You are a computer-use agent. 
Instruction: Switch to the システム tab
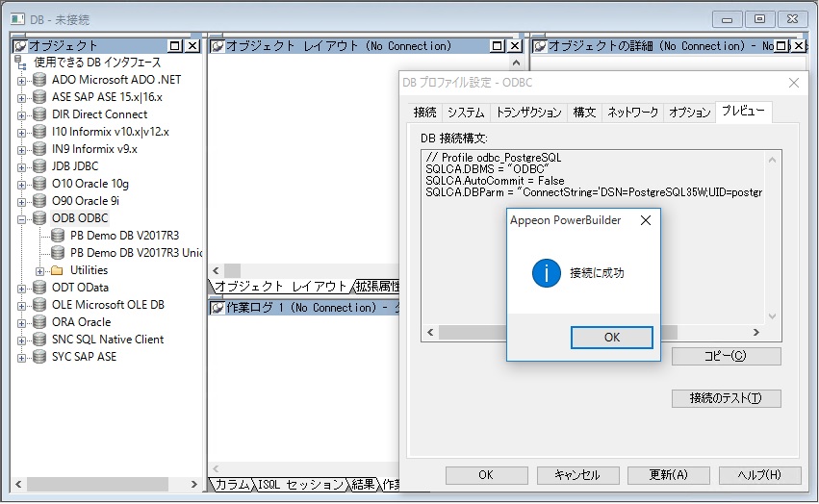tap(466, 113)
